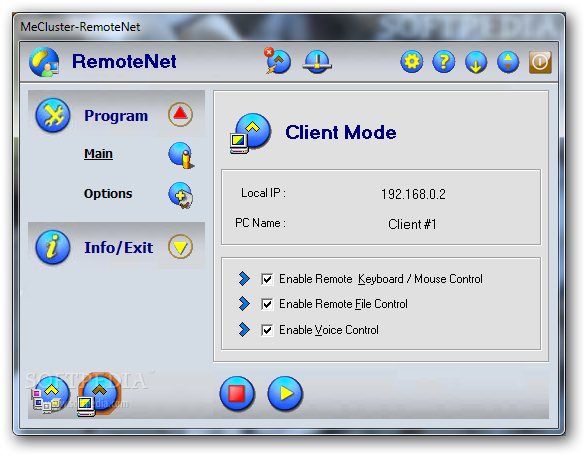This screenshot has height=456, width=586.
Task: Stop the client with red square button
Action: pyautogui.click(x=237, y=394)
